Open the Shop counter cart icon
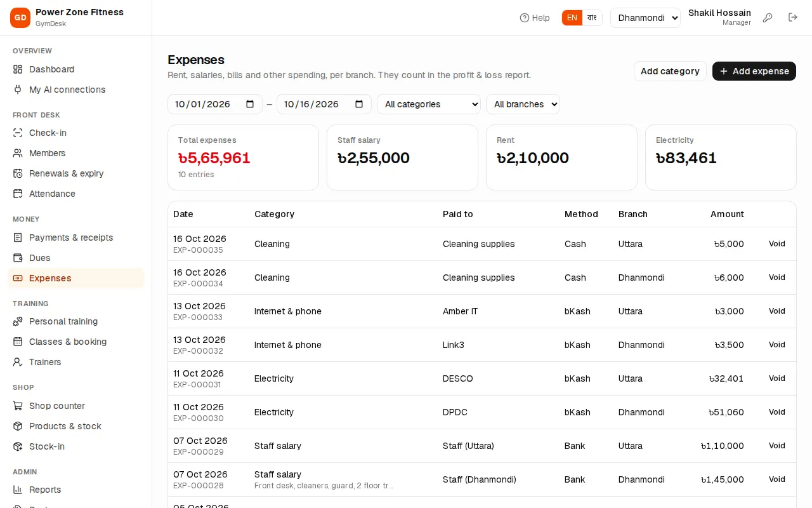 pos(18,406)
